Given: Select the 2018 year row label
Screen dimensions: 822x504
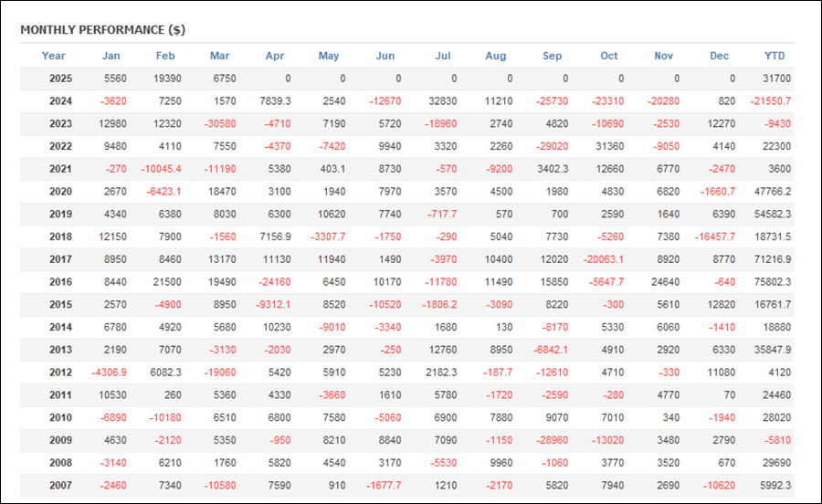Looking at the screenshot, I should pyautogui.click(x=61, y=236).
